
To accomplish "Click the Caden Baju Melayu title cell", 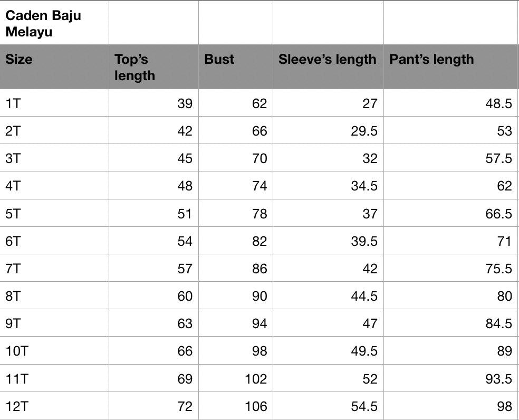I will tap(43, 24).
